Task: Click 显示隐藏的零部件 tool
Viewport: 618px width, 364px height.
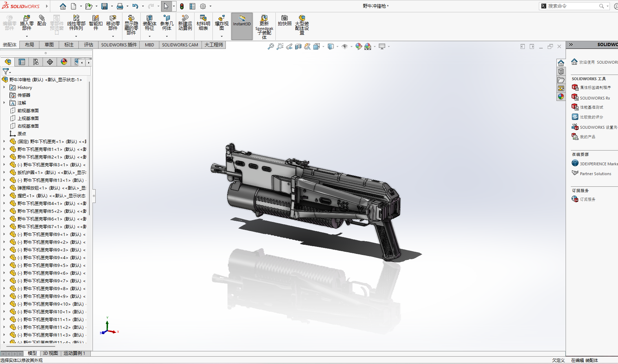Action: [x=131, y=25]
